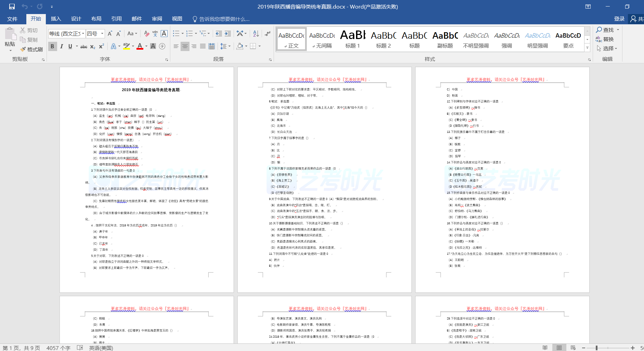Open the 插入 (Insert) ribbon tab
This screenshot has height=351, width=644.
(x=56, y=19)
